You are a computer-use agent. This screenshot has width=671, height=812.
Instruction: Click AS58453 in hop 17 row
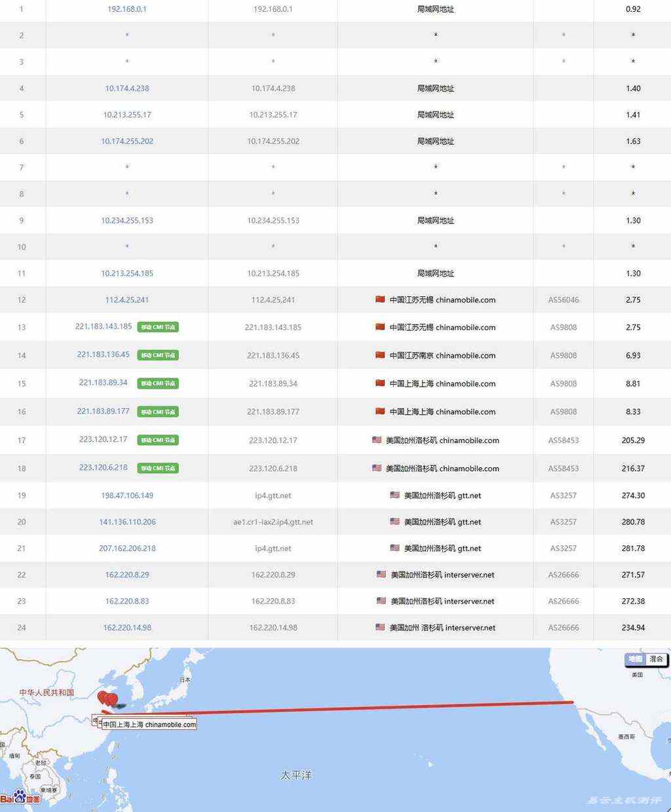(564, 440)
